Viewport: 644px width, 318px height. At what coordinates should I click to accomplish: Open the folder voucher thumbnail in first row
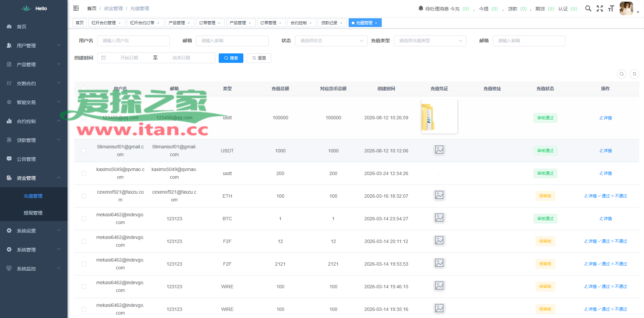439,117
